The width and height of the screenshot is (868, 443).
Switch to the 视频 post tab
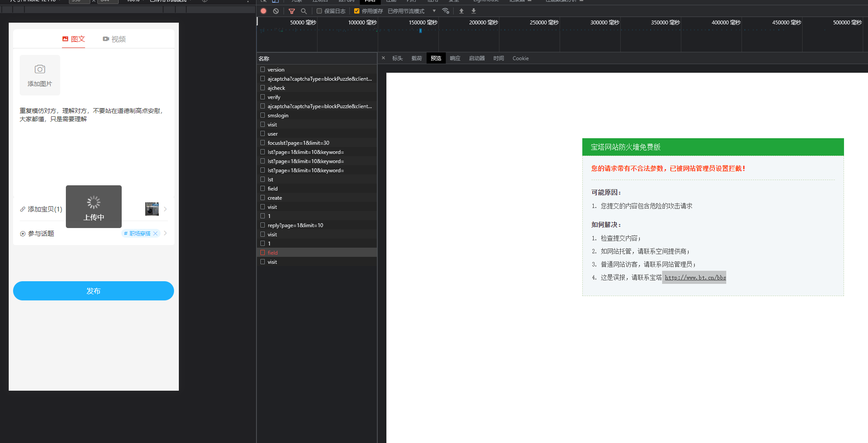[x=114, y=39]
